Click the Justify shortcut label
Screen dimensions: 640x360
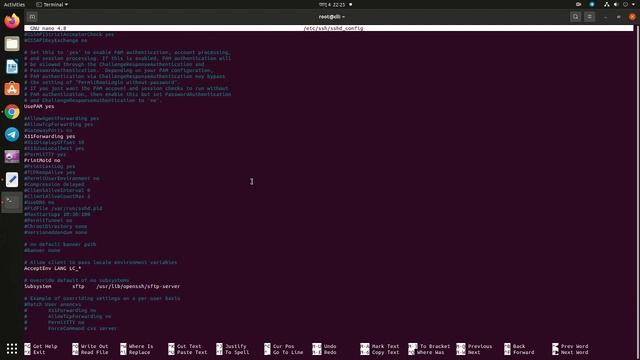tap(236, 346)
